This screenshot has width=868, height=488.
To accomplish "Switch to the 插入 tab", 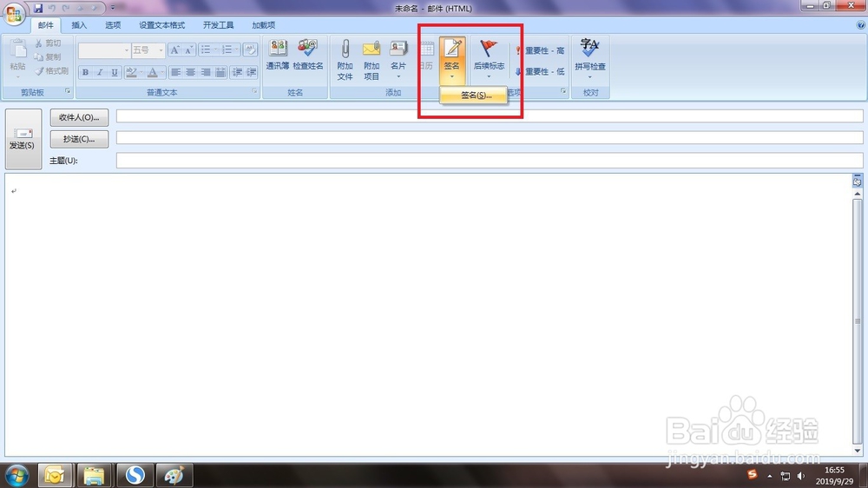I will [x=79, y=25].
